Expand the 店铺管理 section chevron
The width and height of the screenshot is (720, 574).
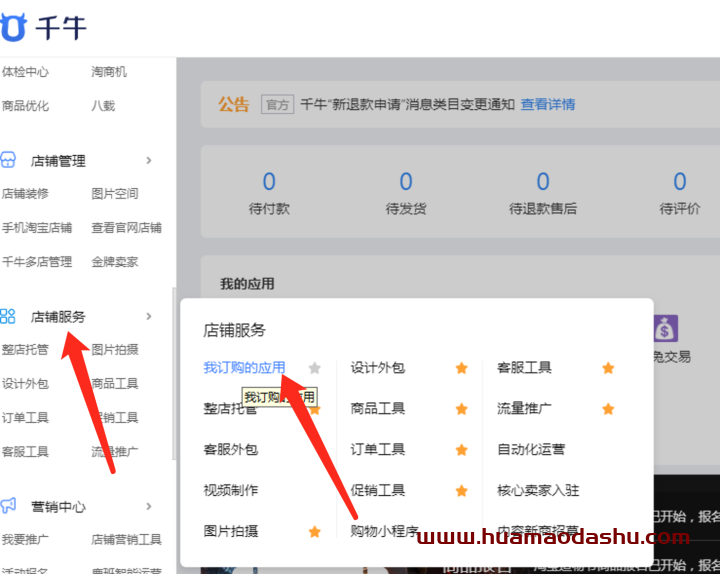(x=149, y=160)
